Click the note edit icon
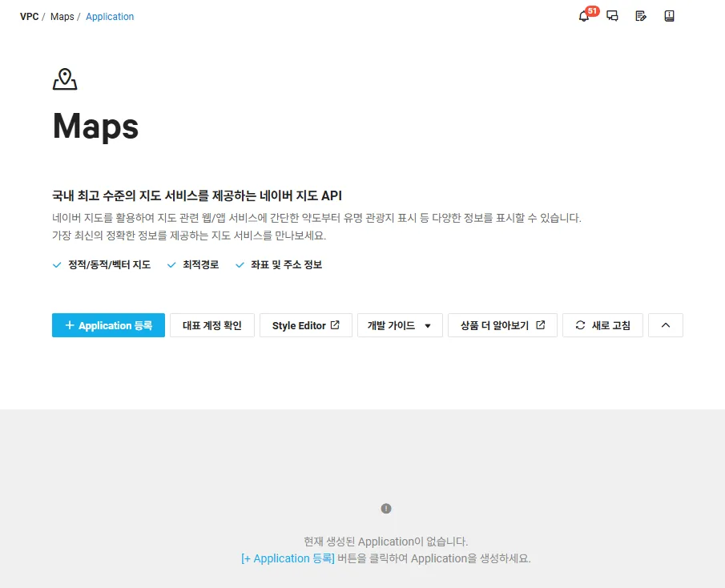This screenshot has height=588, width=725. pos(641,16)
